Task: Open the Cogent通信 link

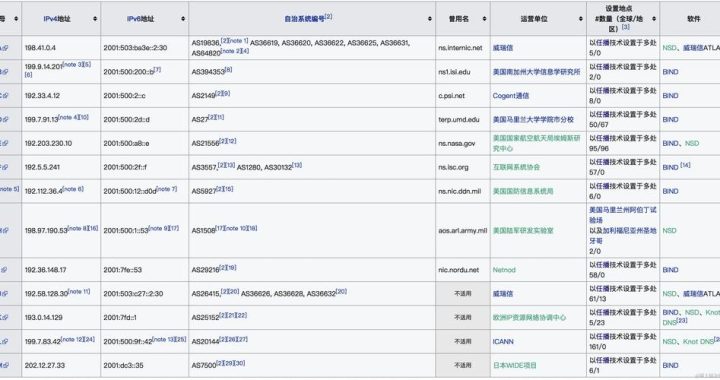Action: pos(511,95)
